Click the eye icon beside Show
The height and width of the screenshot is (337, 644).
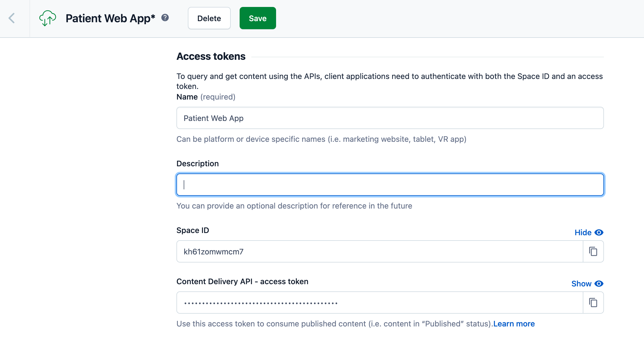pos(599,284)
